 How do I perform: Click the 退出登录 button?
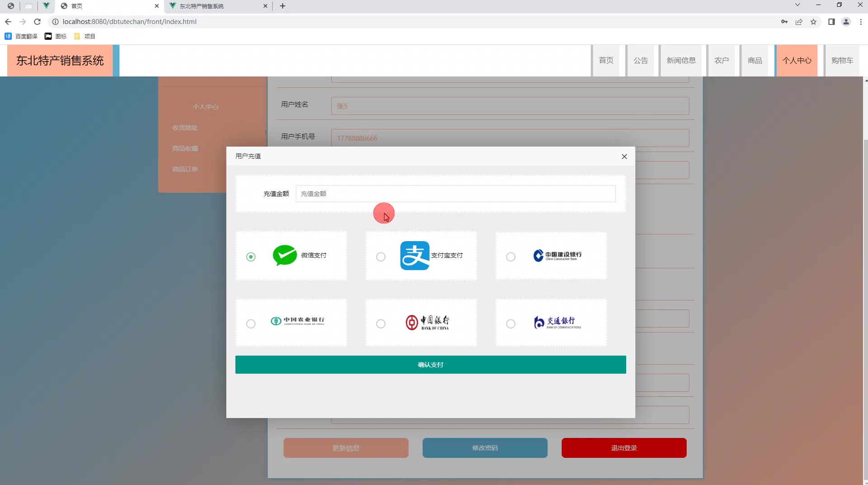624,448
